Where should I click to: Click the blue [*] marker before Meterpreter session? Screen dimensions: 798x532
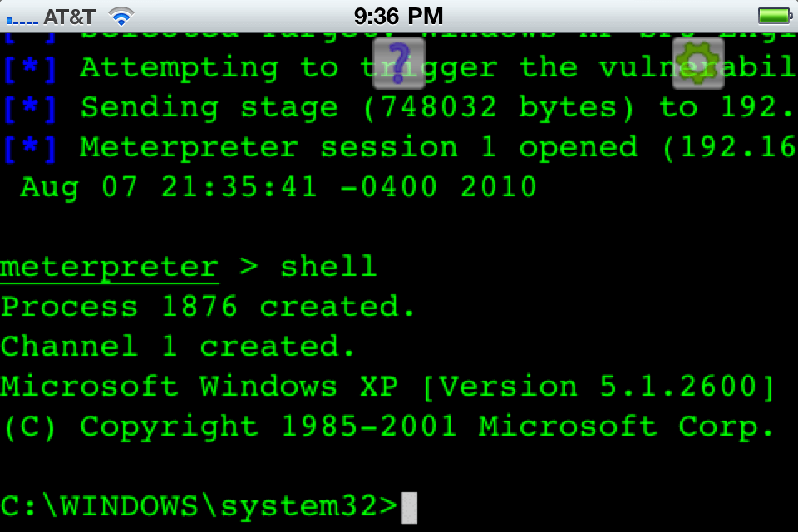pyautogui.click(x=30, y=147)
